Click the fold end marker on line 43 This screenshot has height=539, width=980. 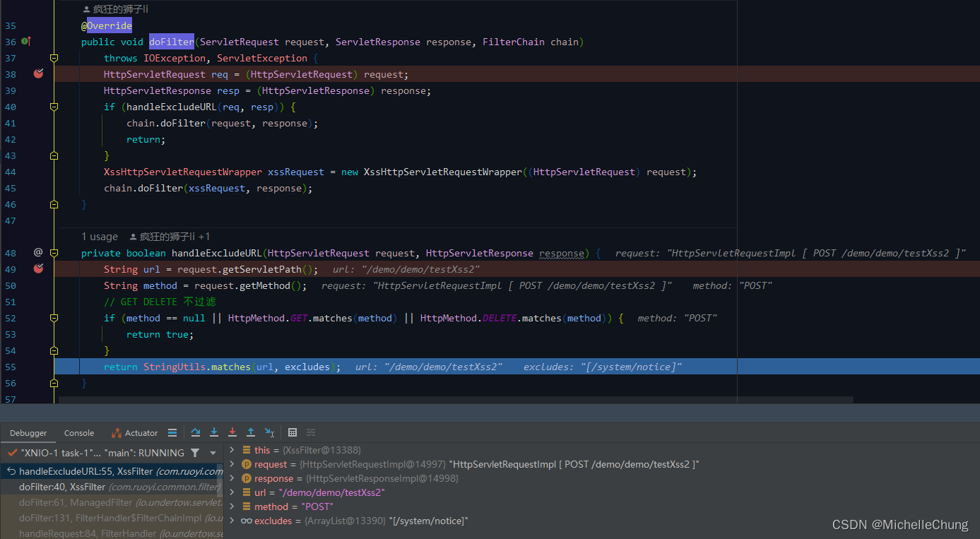click(x=54, y=155)
